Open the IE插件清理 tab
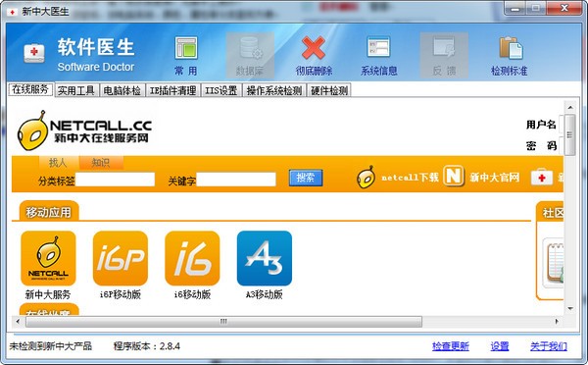 (x=172, y=90)
